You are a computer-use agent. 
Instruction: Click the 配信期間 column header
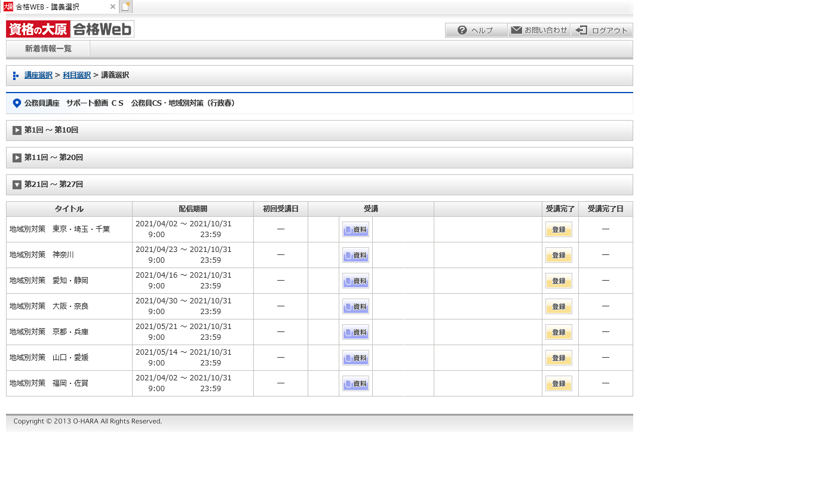[193, 209]
